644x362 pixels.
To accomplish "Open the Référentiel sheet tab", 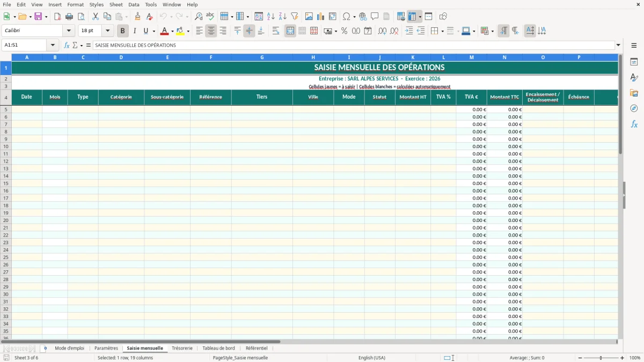I will pyautogui.click(x=257, y=348).
